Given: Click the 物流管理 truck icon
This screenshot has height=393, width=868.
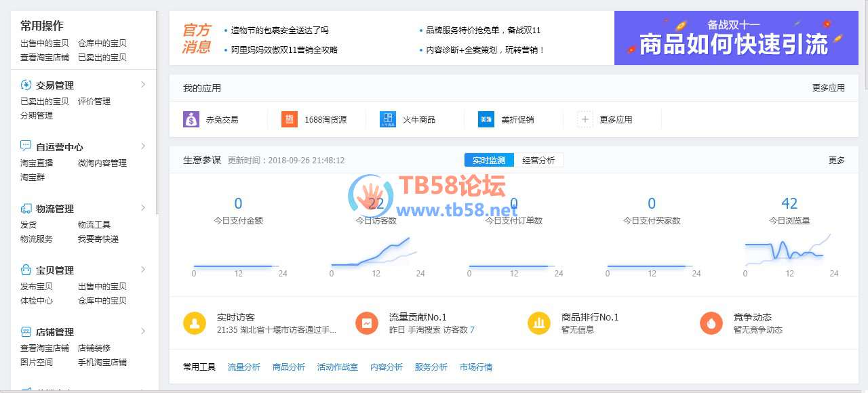Looking at the screenshot, I should tap(26, 208).
